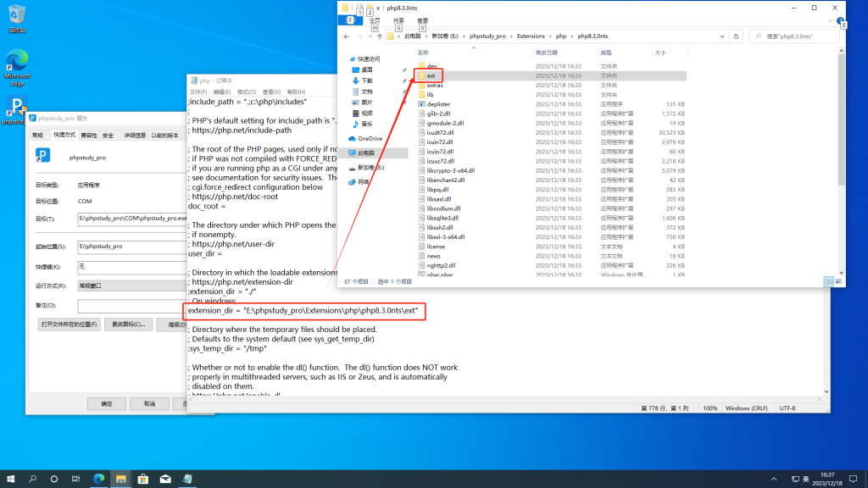Go back in Explorer navigation
Viewport: 868px width, 488px height.
347,36
